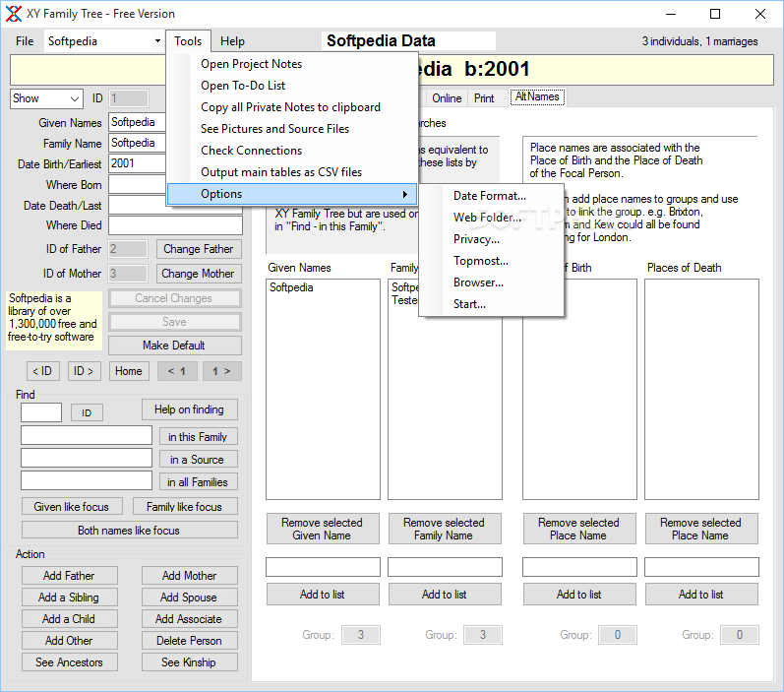Click Change Father button

[x=199, y=249]
